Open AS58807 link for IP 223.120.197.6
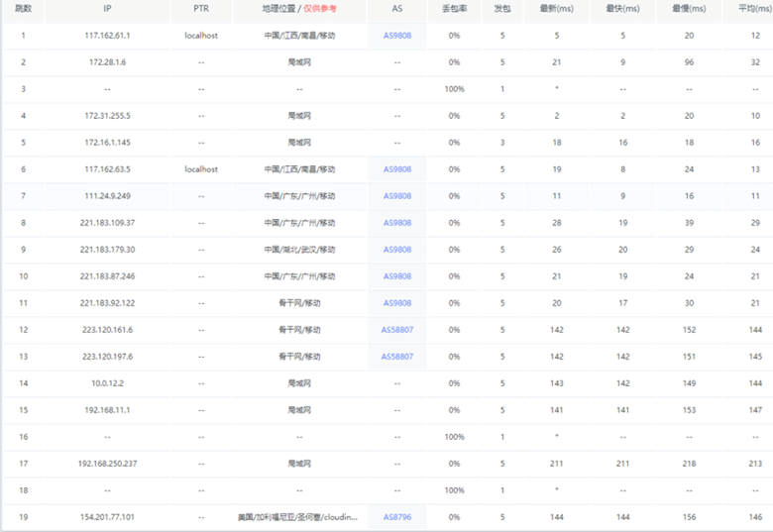The height and width of the screenshot is (532, 773). click(x=396, y=357)
